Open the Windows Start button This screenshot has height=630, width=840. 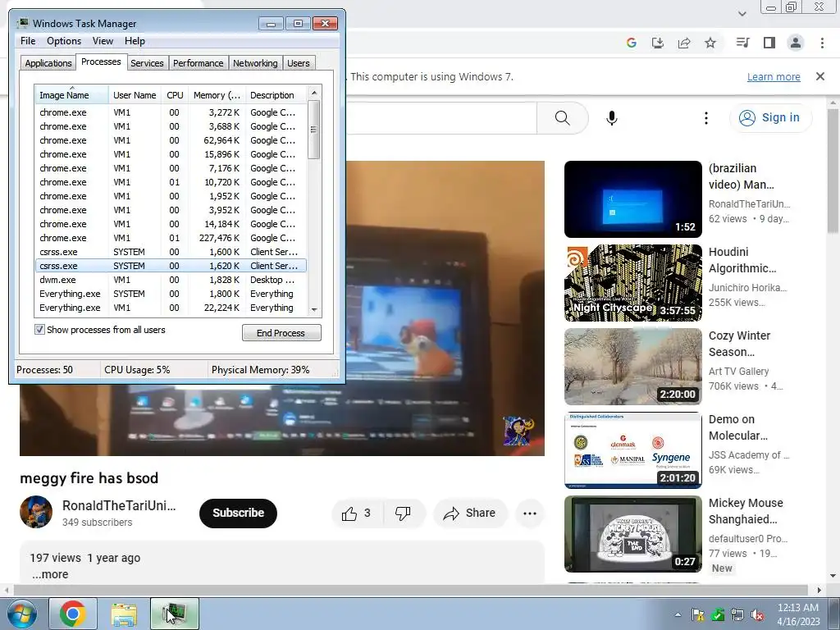tap(22, 614)
